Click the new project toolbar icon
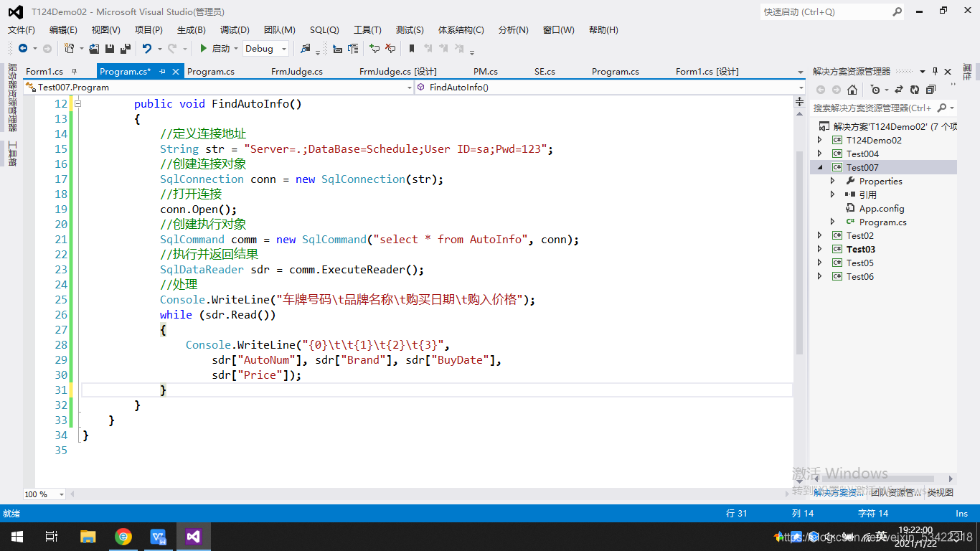Image resolution: width=980 pixels, height=551 pixels. [x=69, y=49]
